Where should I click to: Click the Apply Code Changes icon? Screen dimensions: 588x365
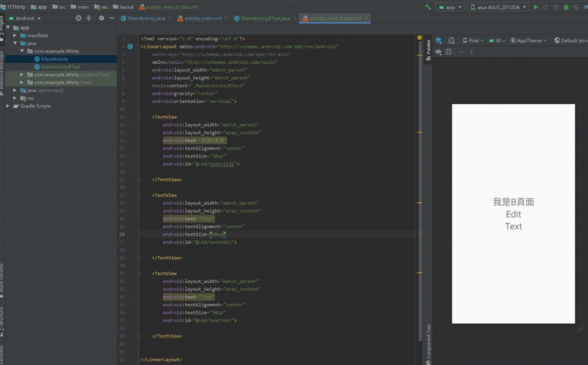click(x=556, y=7)
